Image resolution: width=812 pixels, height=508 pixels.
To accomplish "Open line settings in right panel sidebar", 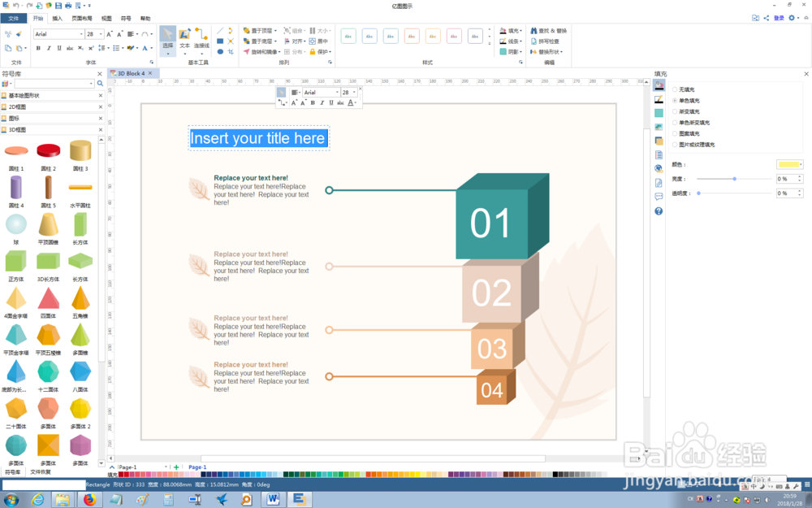I will [659, 99].
